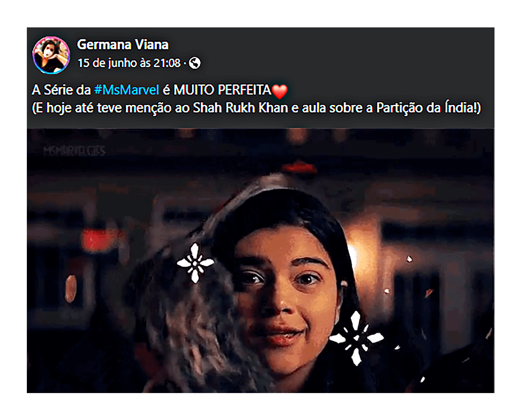Open the Ms. Marvel GIF in the post

[261, 261]
